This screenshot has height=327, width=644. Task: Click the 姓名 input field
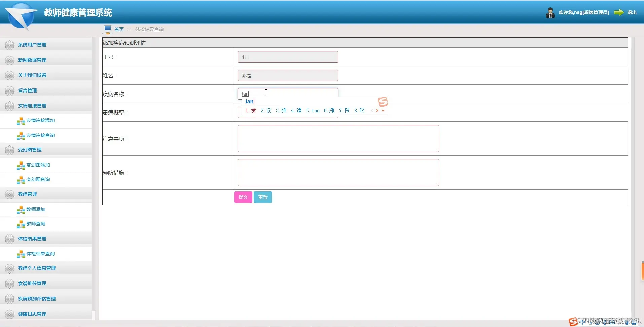pos(288,75)
